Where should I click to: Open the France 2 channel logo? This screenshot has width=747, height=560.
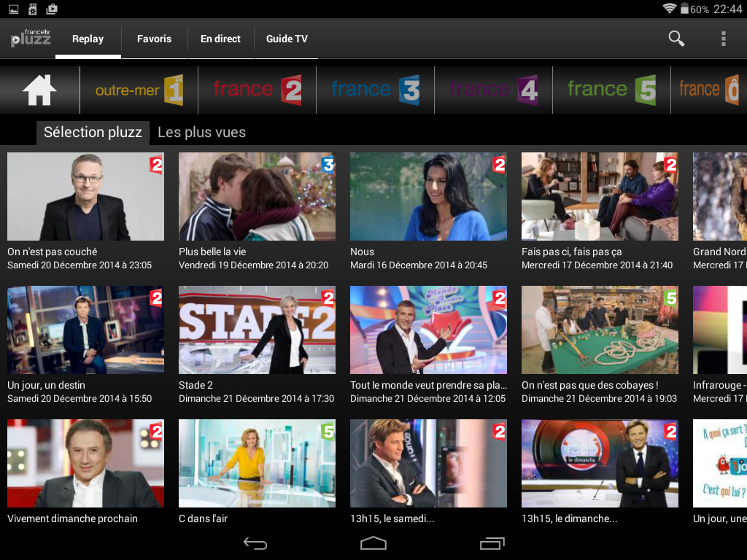(x=257, y=90)
